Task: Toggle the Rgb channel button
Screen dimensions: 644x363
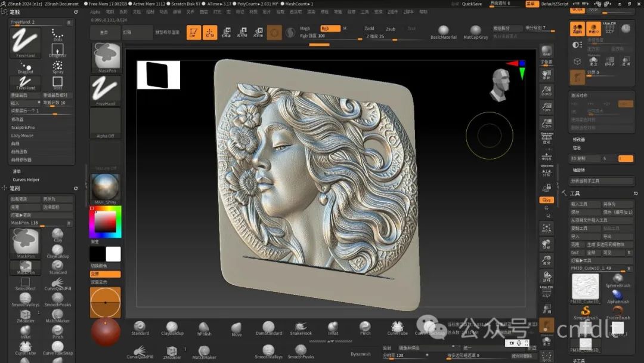Action: (x=330, y=29)
